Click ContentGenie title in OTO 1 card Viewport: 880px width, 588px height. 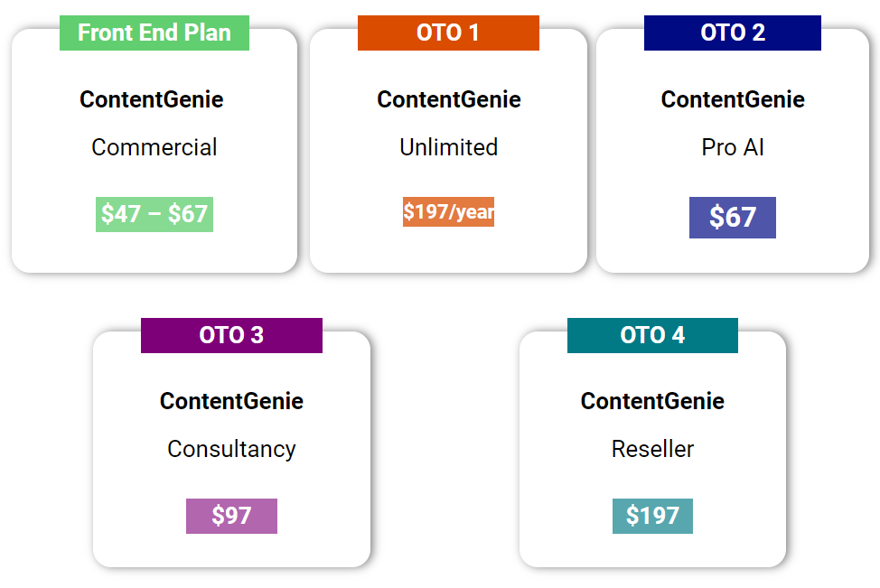point(449,100)
